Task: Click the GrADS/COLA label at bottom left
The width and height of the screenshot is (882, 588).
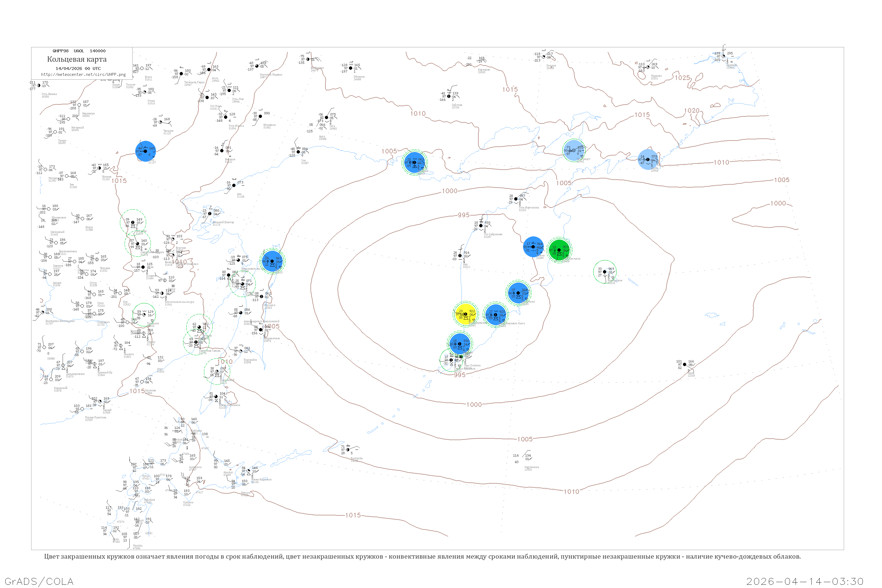Action: [x=39, y=581]
